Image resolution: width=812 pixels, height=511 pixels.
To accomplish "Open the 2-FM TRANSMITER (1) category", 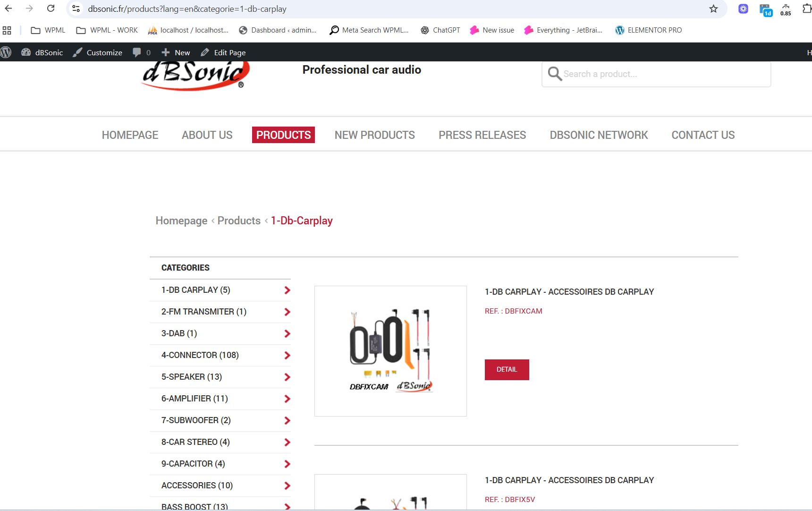I will (x=204, y=312).
